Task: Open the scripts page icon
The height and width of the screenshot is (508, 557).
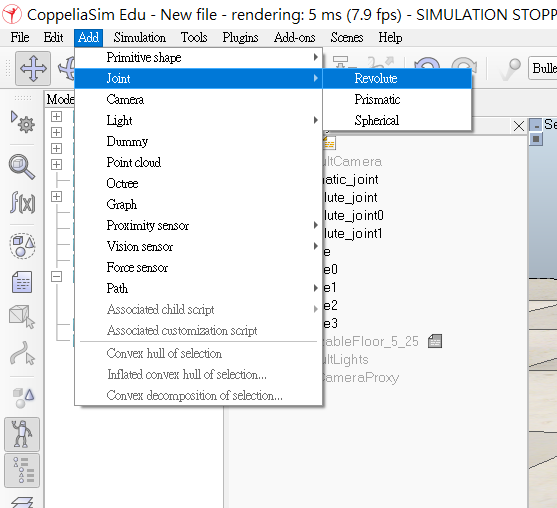Action: click(x=22, y=282)
